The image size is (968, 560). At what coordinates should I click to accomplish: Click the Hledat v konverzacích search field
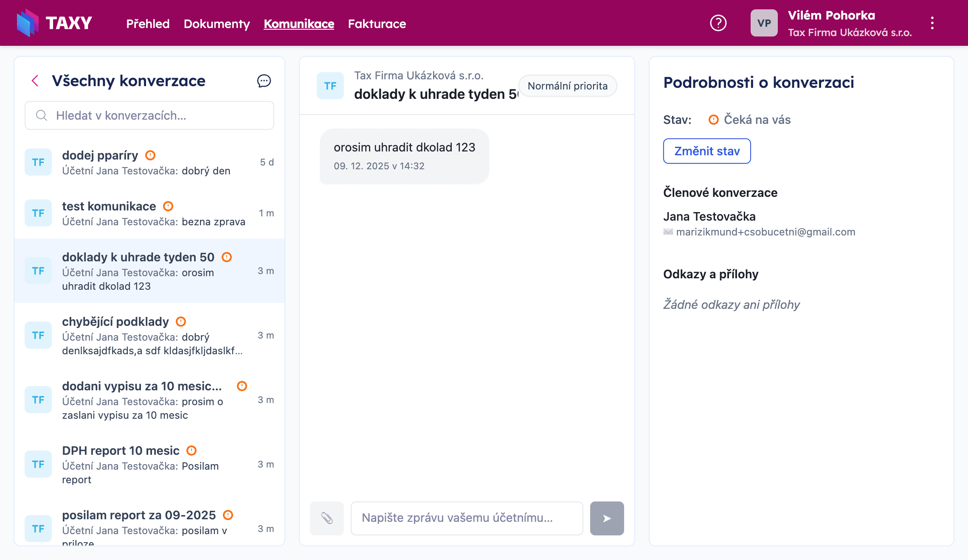[149, 115]
